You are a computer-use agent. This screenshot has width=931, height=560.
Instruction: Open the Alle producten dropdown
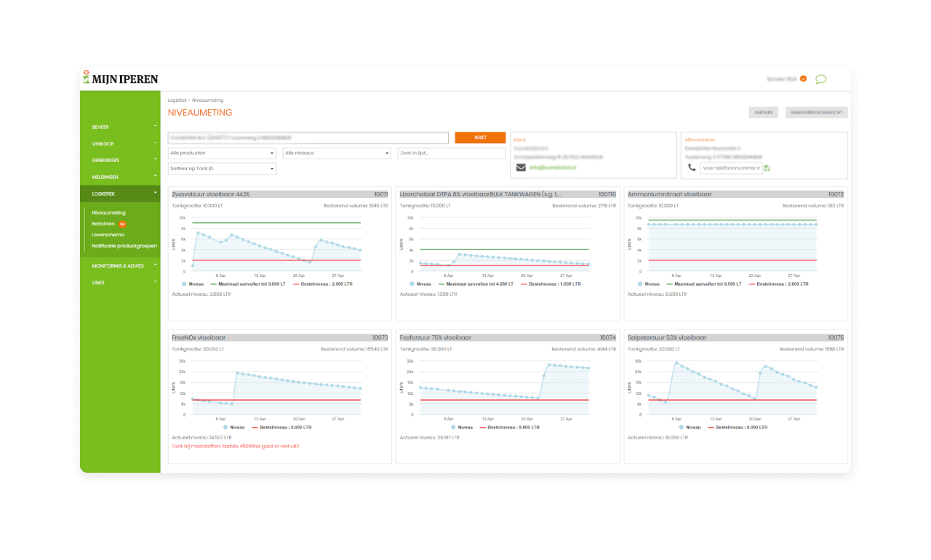pos(220,153)
